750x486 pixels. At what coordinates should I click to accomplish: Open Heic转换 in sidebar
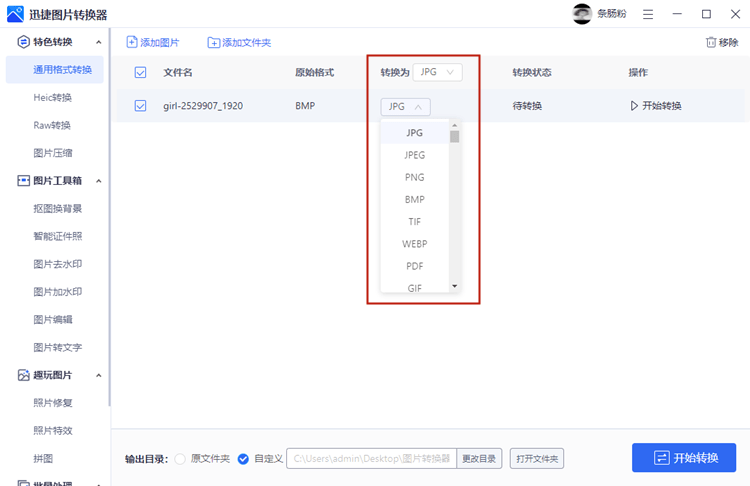click(x=53, y=98)
